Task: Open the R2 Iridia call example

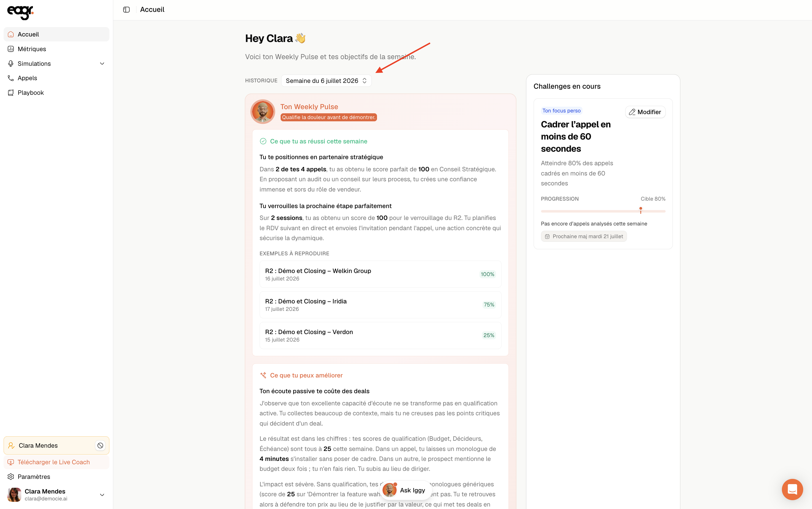Action: pyautogui.click(x=380, y=305)
